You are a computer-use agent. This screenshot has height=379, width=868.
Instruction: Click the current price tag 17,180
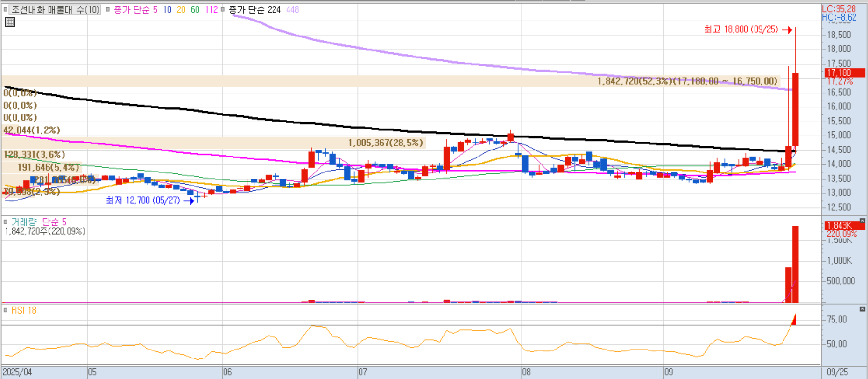coord(845,73)
